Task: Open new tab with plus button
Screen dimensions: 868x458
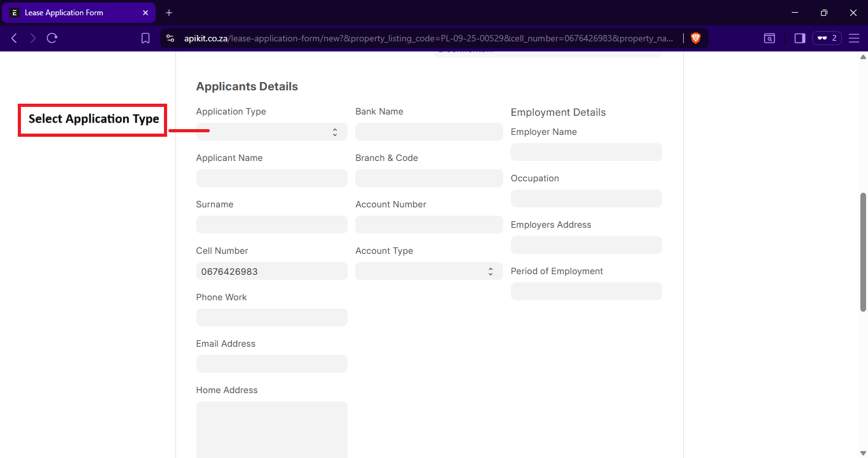Action: coord(169,13)
